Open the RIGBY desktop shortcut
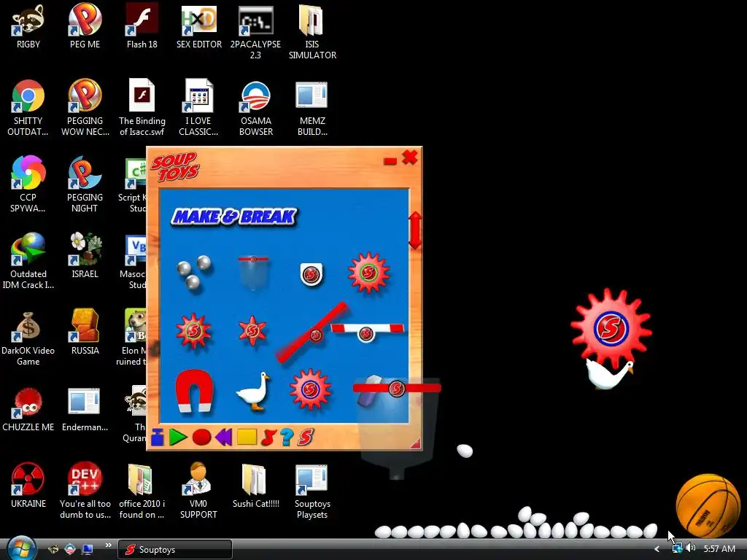 coord(28,27)
